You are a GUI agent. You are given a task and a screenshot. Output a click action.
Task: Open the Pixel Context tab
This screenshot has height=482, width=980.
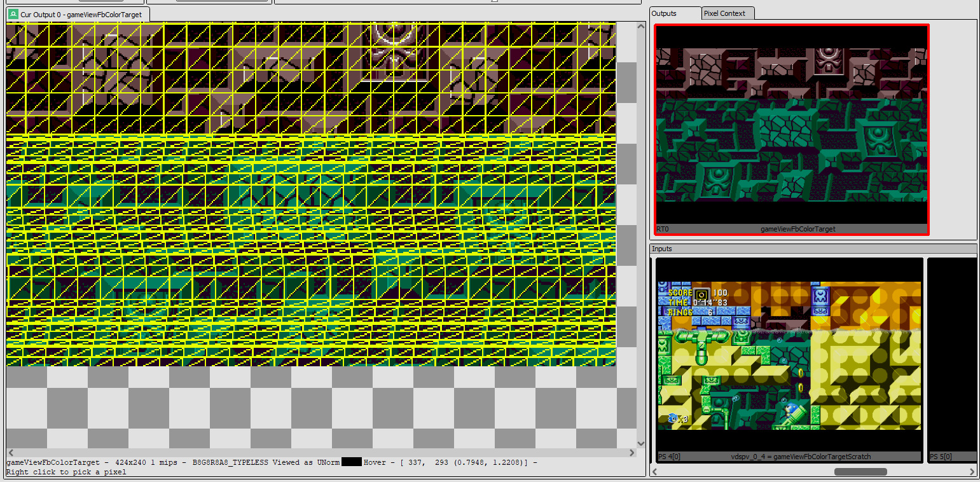pos(724,13)
